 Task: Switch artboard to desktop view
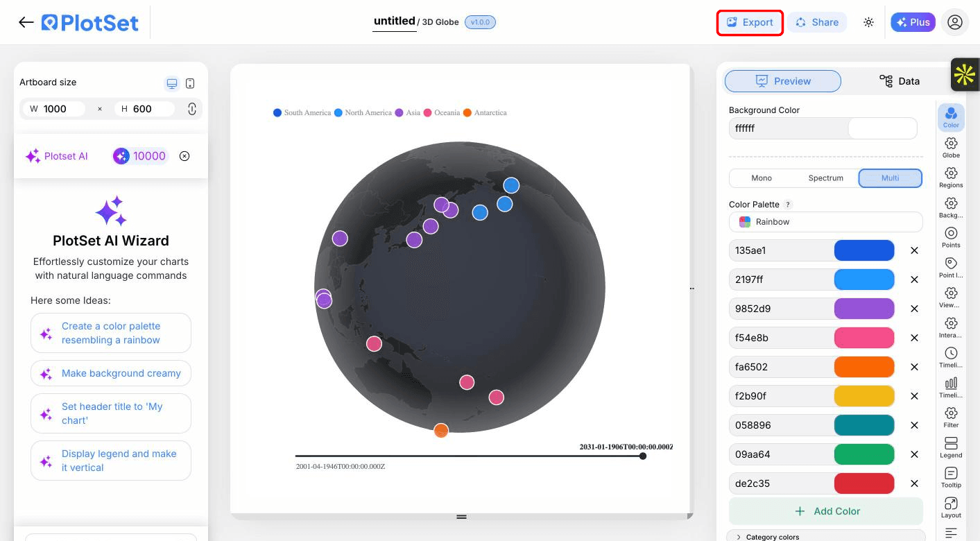click(171, 83)
